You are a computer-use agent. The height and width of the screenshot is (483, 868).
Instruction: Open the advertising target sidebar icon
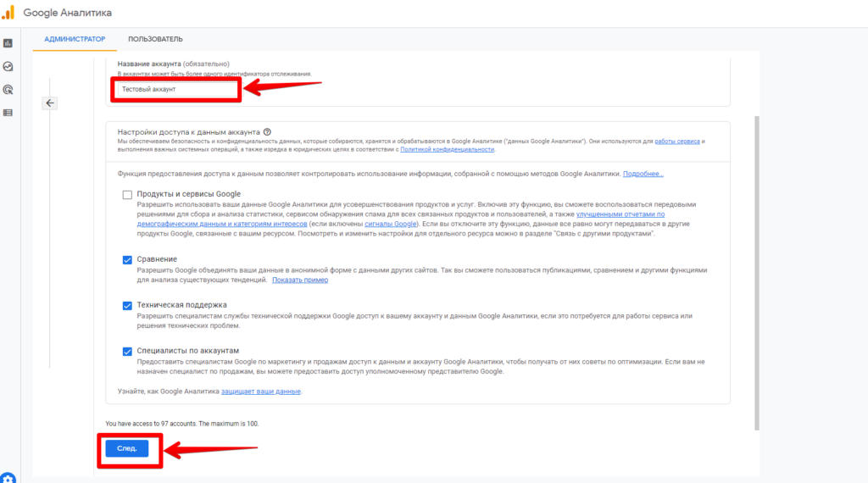(8, 90)
